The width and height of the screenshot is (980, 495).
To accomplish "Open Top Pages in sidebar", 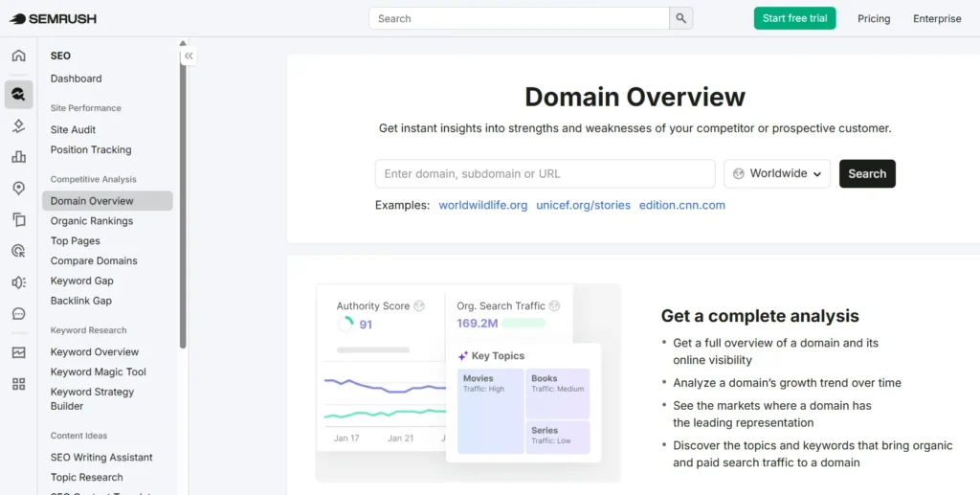I will [x=75, y=240].
